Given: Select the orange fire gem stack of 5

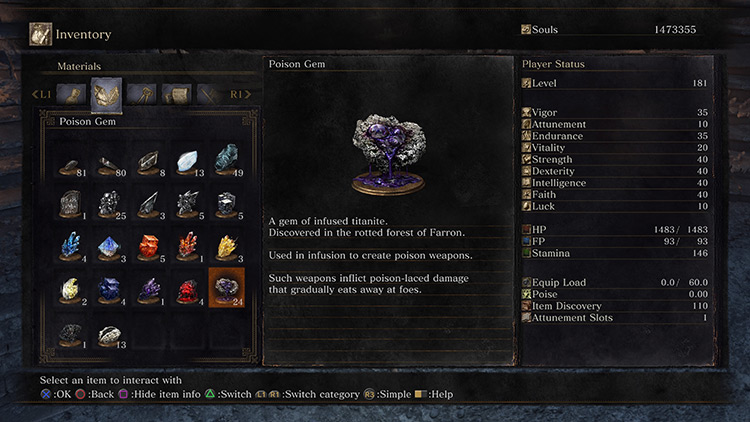Looking at the screenshot, I should click(149, 246).
